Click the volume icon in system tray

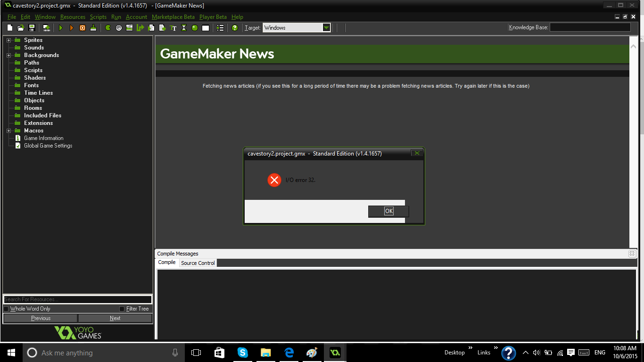tap(537, 353)
